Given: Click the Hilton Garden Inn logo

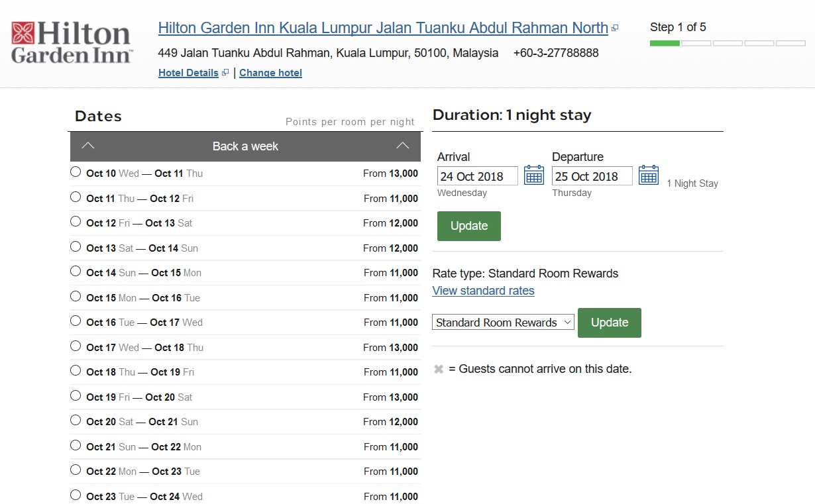Looking at the screenshot, I should [x=72, y=42].
